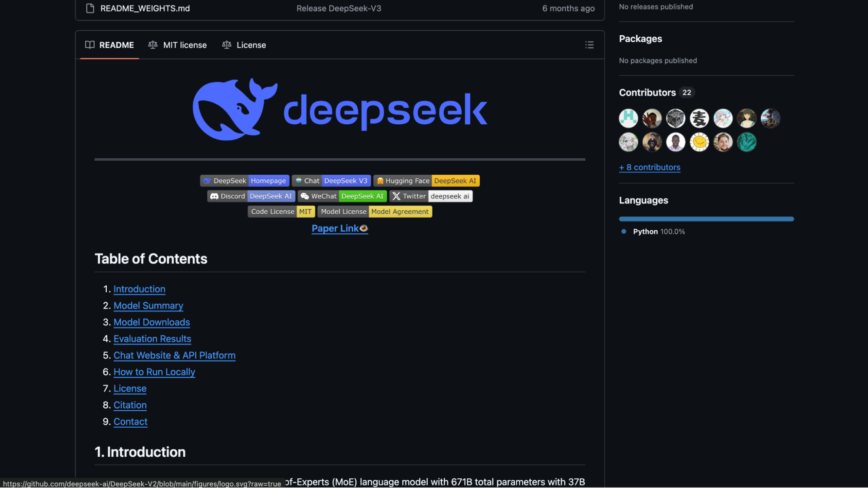868x488 pixels.
Task: Open the Chinese character contributor avatar
Action: tap(700, 118)
